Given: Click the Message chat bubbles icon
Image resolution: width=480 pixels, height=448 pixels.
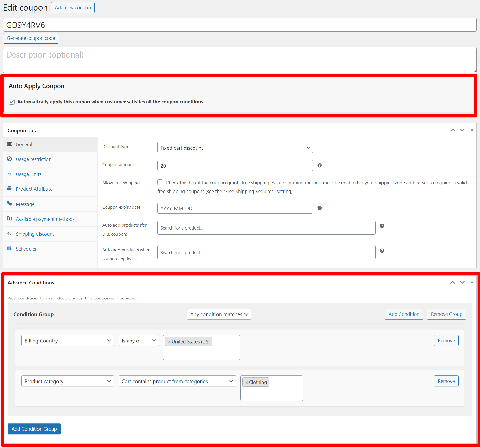Looking at the screenshot, I should [x=9, y=204].
